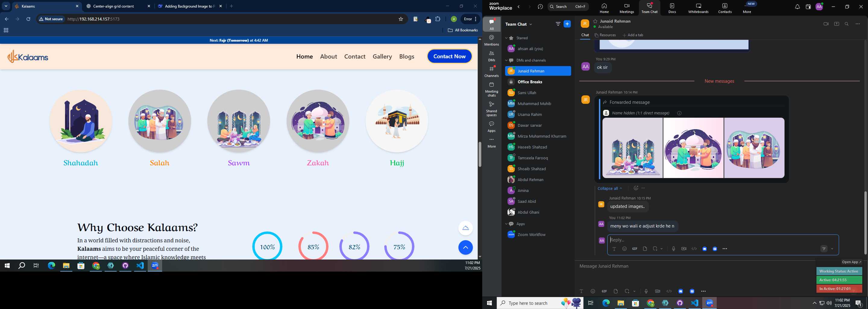The height and width of the screenshot is (309, 868).
Task: Click the blue scroll-to-top arrow button on the Kalaams page
Action: (x=465, y=248)
